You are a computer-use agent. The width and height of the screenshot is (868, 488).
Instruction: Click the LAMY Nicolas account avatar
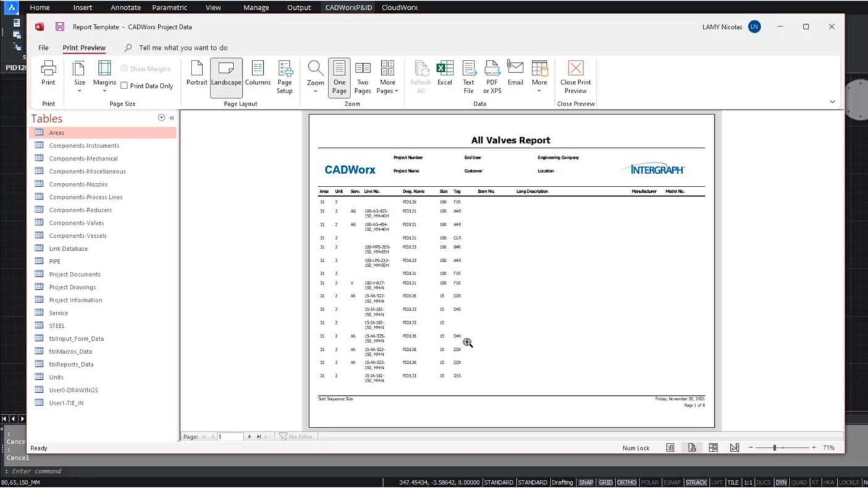(x=754, y=27)
